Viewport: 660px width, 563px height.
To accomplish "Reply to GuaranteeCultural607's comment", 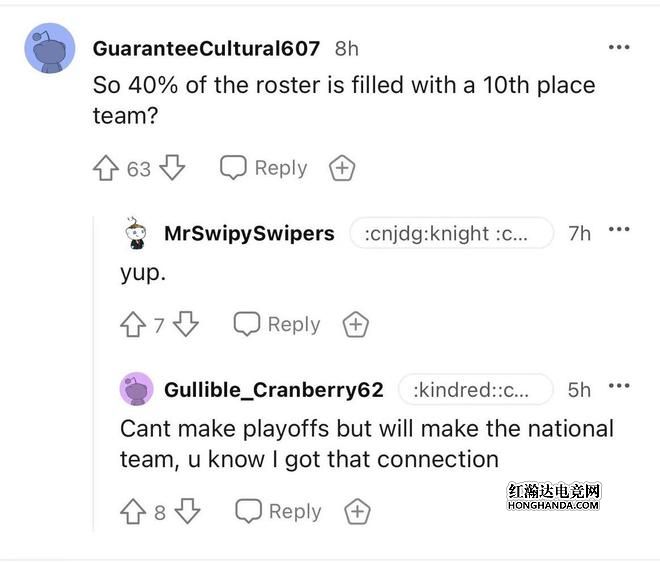I will click(264, 168).
